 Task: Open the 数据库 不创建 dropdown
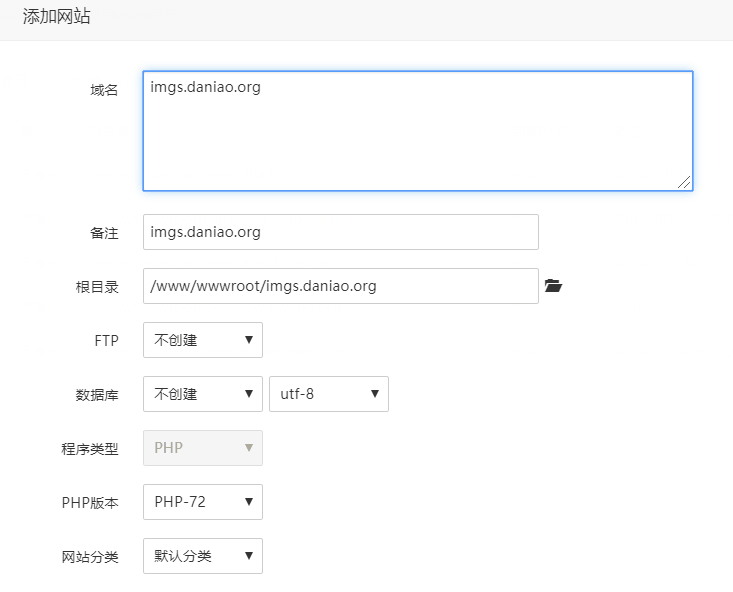tap(203, 394)
